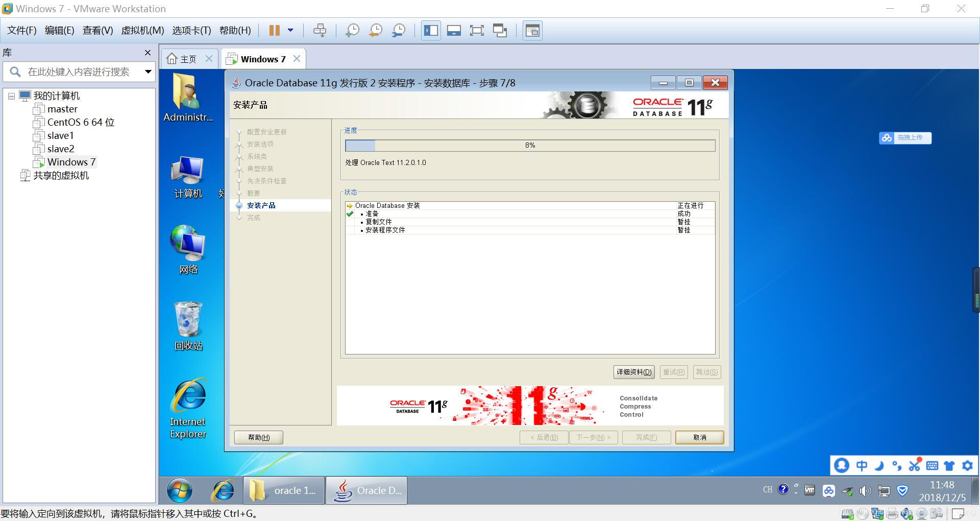Open the 帮助(H) menu
This screenshot has width=980, height=521.
tap(235, 31)
